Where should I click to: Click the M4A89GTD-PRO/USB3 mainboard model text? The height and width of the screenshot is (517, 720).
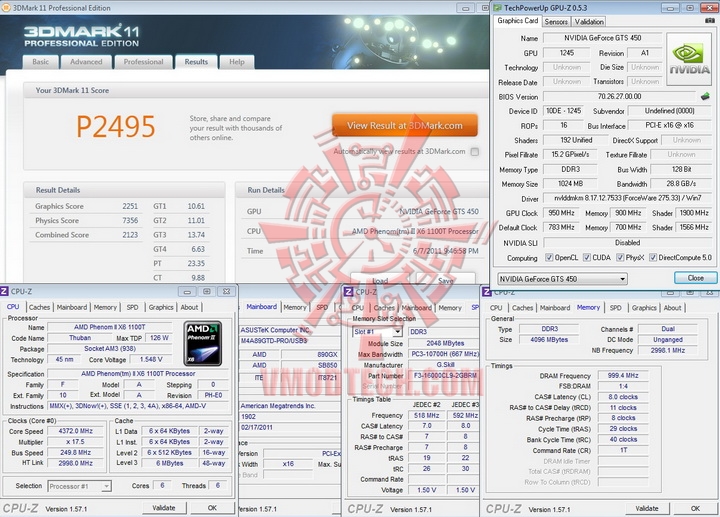[x=274, y=341]
